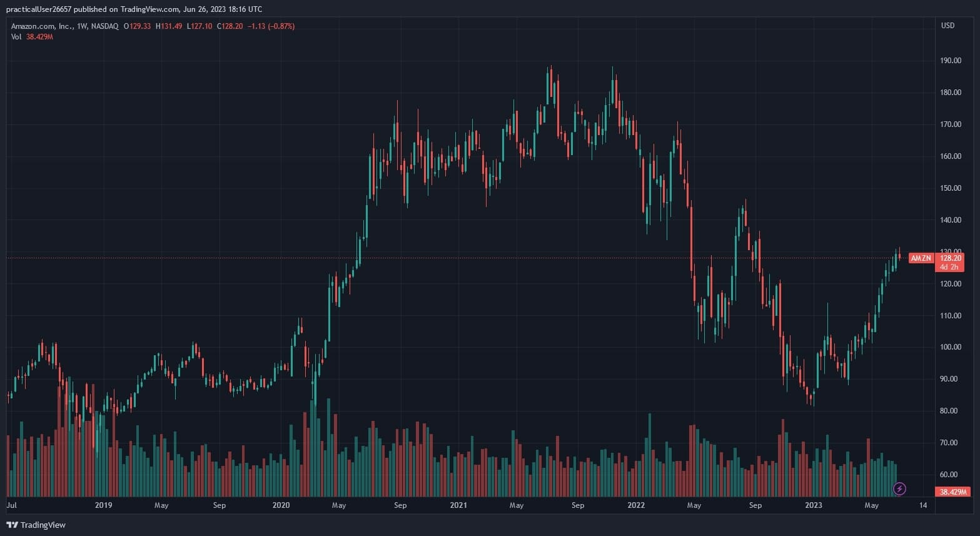Open the USD currency selector

click(947, 26)
